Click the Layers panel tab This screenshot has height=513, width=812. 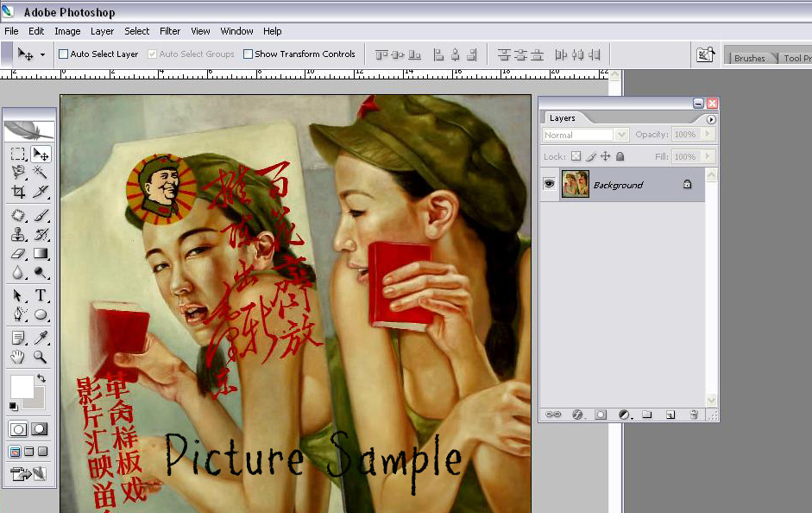click(563, 118)
